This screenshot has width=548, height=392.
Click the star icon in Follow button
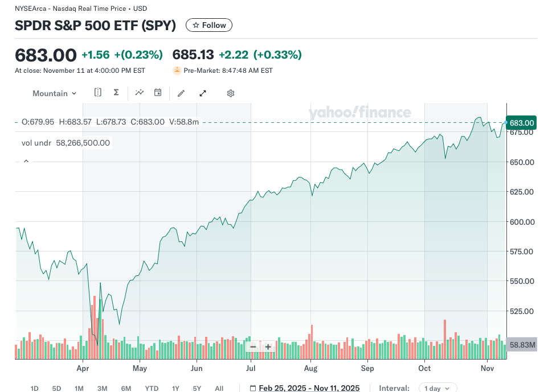[x=196, y=26]
